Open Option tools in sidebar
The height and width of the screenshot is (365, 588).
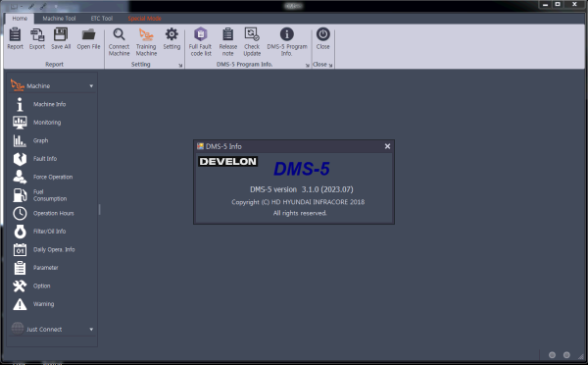point(41,287)
